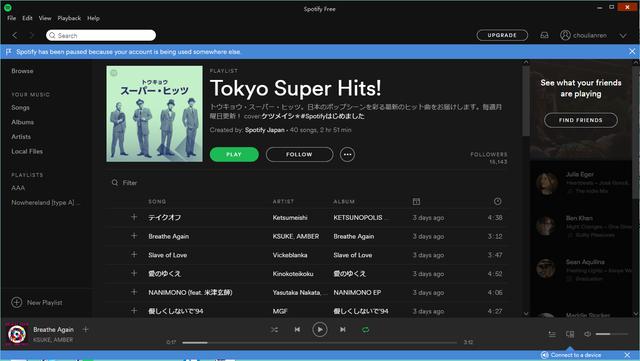The height and width of the screenshot is (361, 640).
Task: Add NANIMONO to your music
Action: pyautogui.click(x=134, y=292)
